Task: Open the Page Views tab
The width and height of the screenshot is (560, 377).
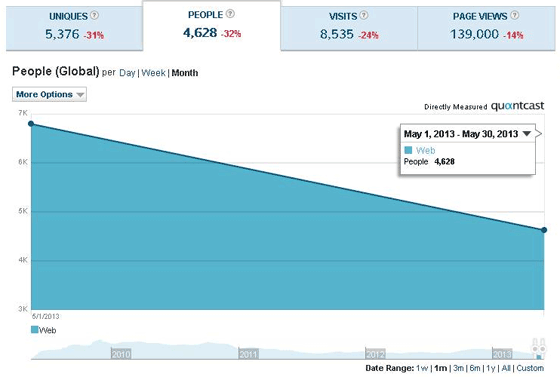Action: [486, 28]
